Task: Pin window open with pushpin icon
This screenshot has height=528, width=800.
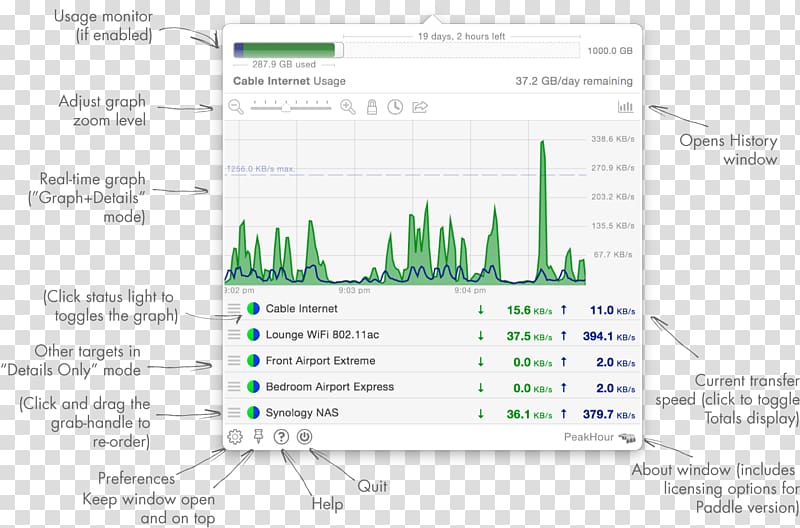Action: pyautogui.click(x=259, y=437)
